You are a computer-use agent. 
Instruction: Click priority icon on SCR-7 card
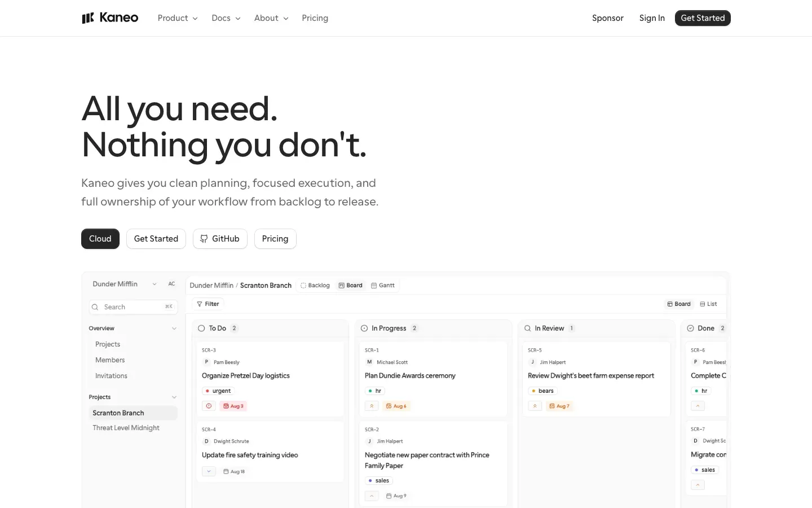coord(698,485)
